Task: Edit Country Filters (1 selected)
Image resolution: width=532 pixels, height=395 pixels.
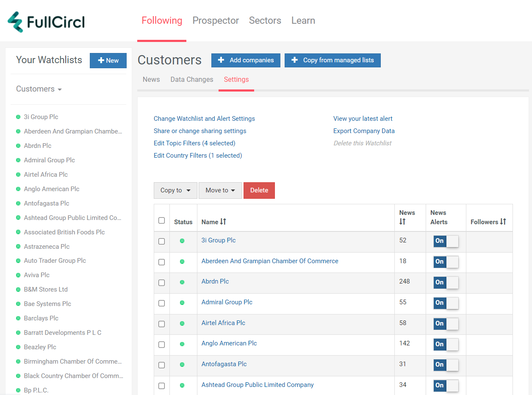Action: tap(198, 156)
